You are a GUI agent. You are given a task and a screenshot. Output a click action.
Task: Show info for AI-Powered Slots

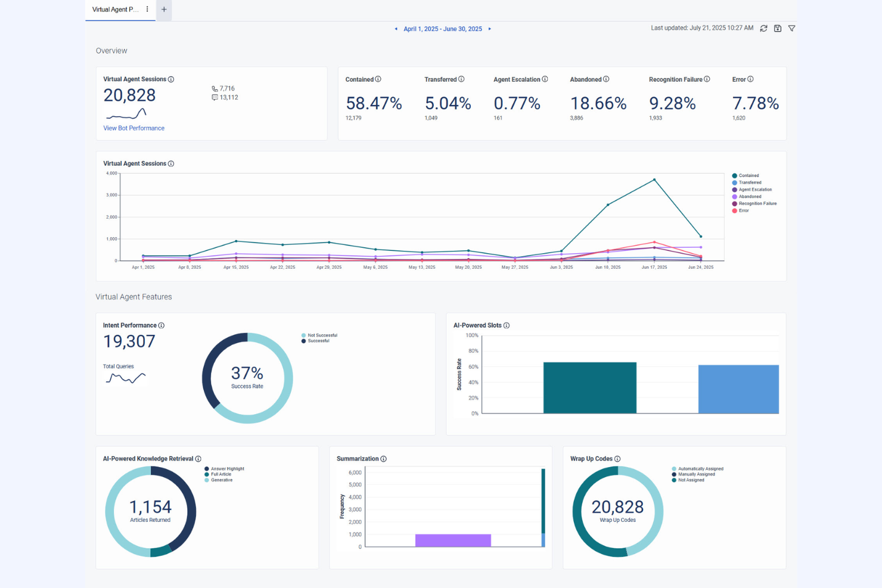[507, 326]
